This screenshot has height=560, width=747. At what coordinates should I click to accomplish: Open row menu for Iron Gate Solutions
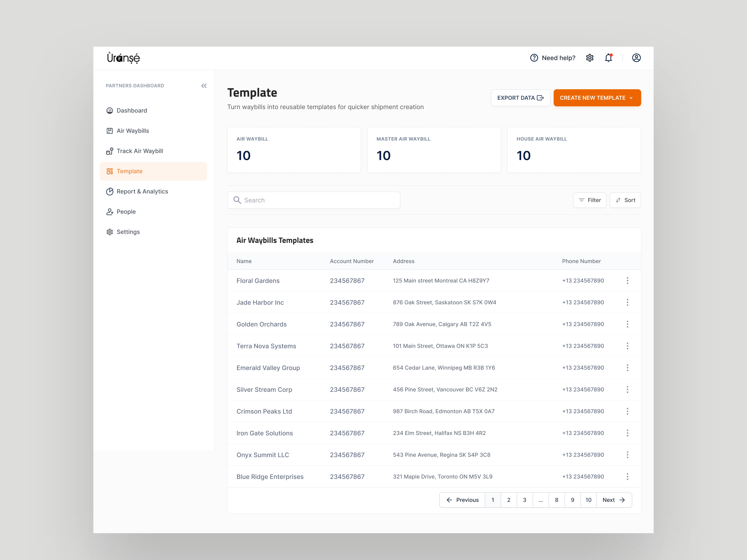click(x=627, y=433)
